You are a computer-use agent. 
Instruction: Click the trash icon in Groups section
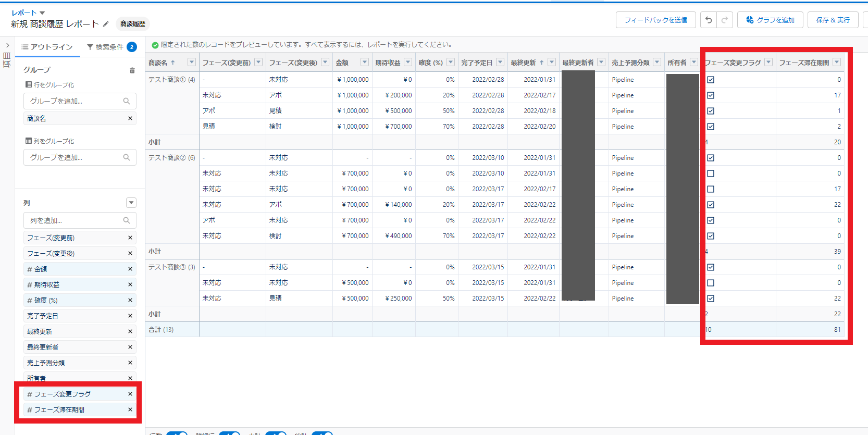[132, 70]
